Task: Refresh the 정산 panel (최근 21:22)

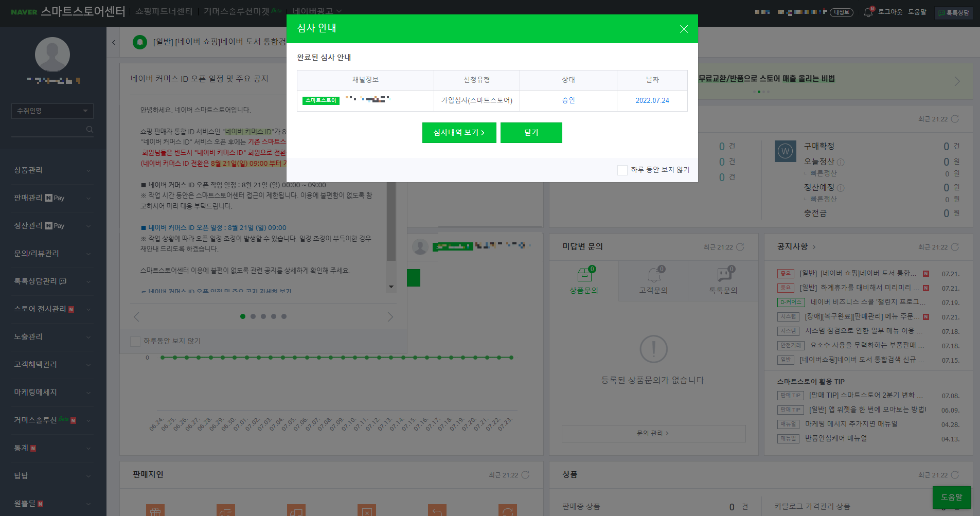Action: [x=955, y=119]
